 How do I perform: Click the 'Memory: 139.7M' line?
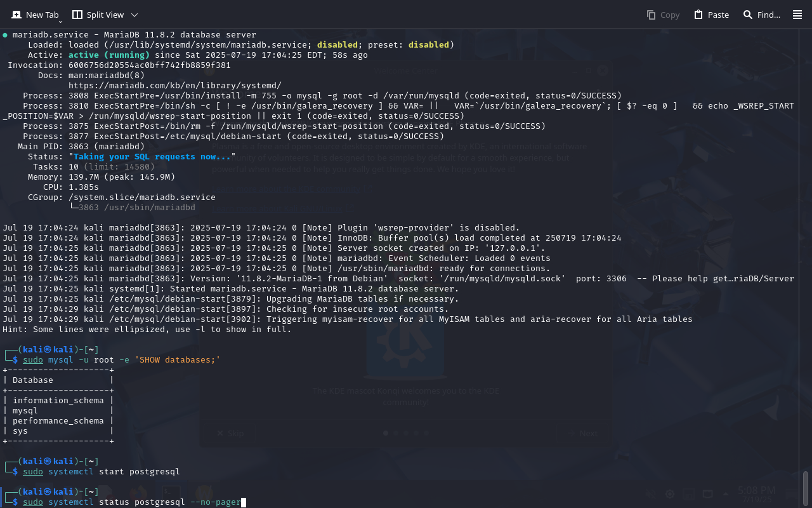(x=101, y=177)
